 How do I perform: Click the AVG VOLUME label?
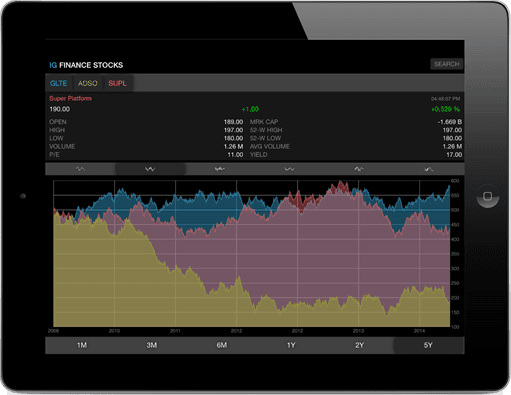(x=270, y=146)
